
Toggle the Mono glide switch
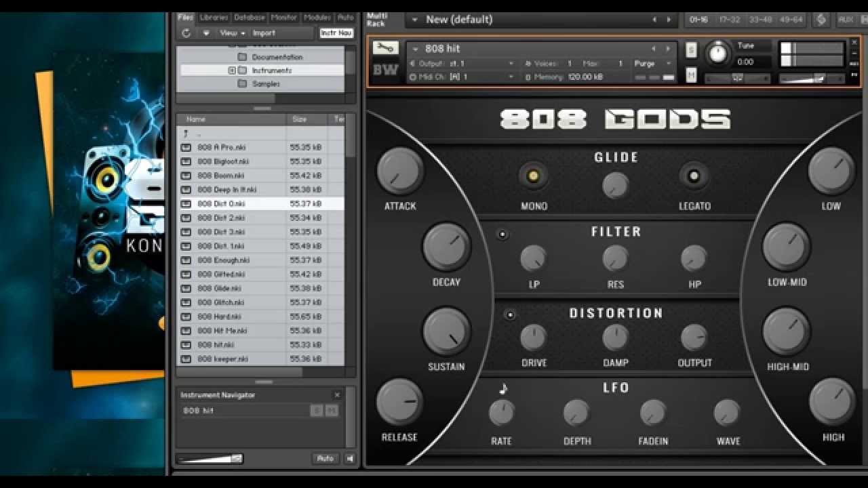coord(533,176)
